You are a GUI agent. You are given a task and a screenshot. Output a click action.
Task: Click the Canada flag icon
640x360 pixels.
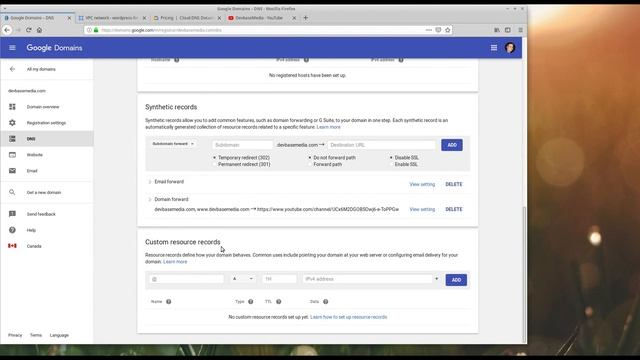[x=12, y=246]
